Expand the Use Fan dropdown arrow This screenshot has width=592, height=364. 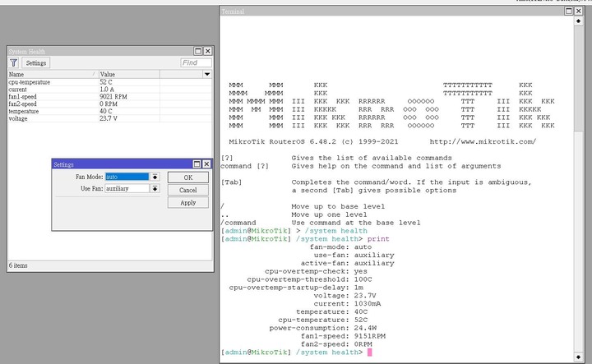(155, 188)
